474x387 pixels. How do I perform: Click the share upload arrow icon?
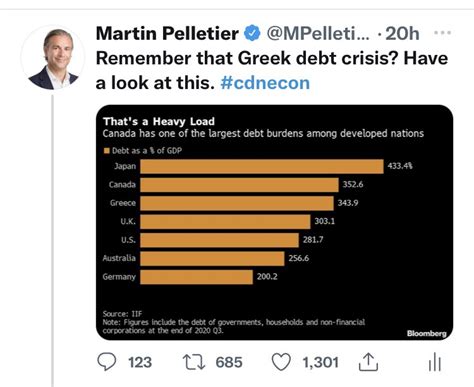(368, 362)
